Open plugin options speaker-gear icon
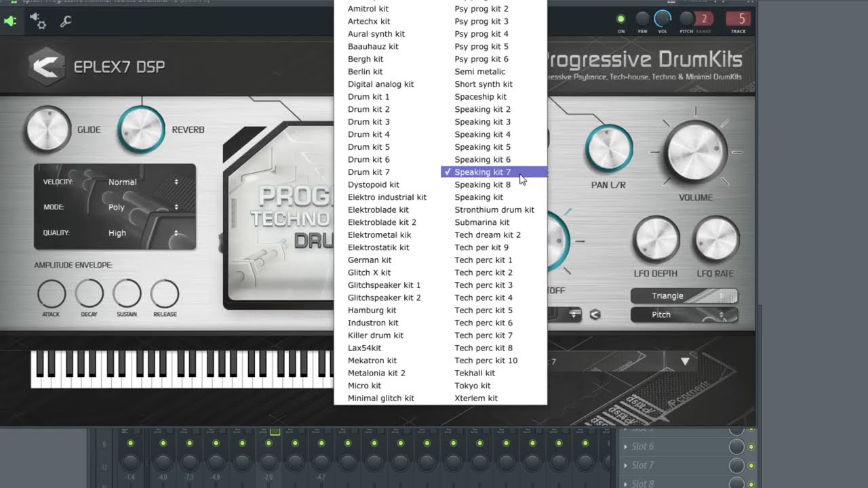 [x=39, y=22]
